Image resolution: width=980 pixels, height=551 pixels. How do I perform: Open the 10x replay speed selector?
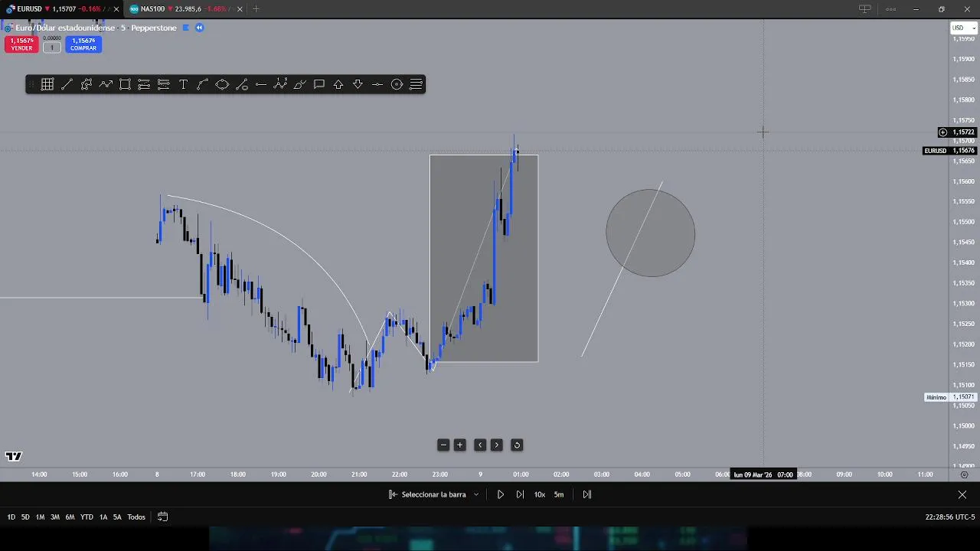pos(540,494)
